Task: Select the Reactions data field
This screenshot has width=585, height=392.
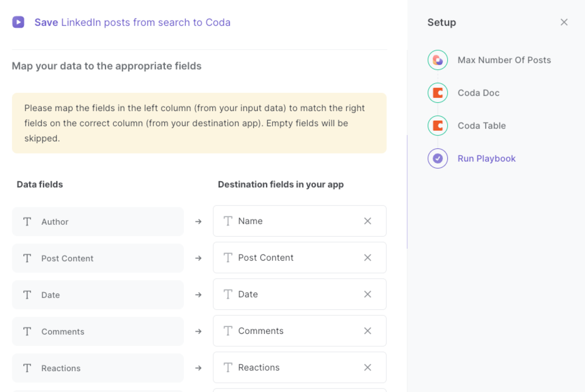Action: coord(98,368)
